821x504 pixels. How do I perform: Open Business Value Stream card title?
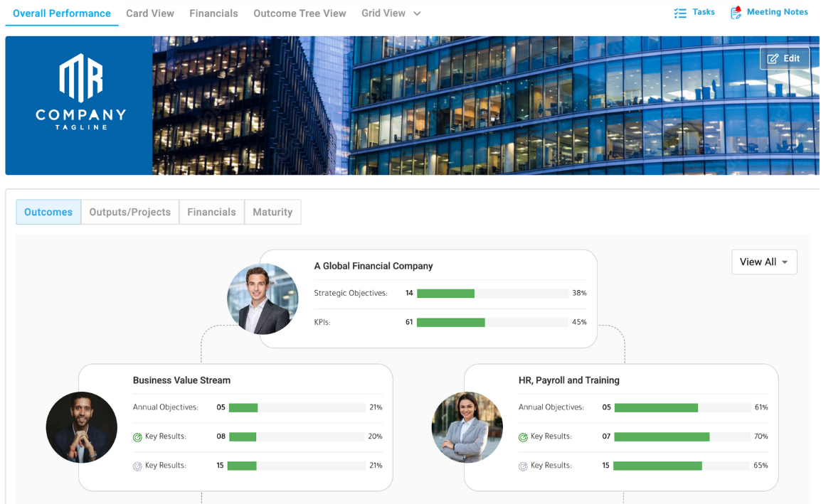pyautogui.click(x=181, y=380)
